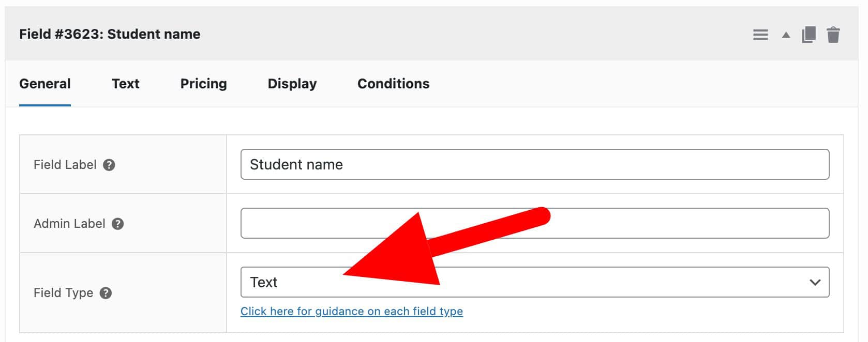Viewport: 868px width, 342px height.
Task: Switch to the Pricing tab
Action: tap(203, 83)
